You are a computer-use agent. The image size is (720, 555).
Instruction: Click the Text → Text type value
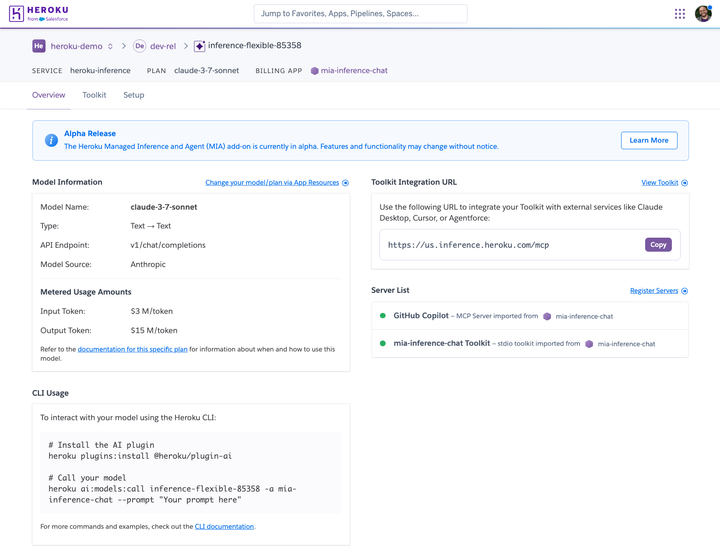click(150, 226)
